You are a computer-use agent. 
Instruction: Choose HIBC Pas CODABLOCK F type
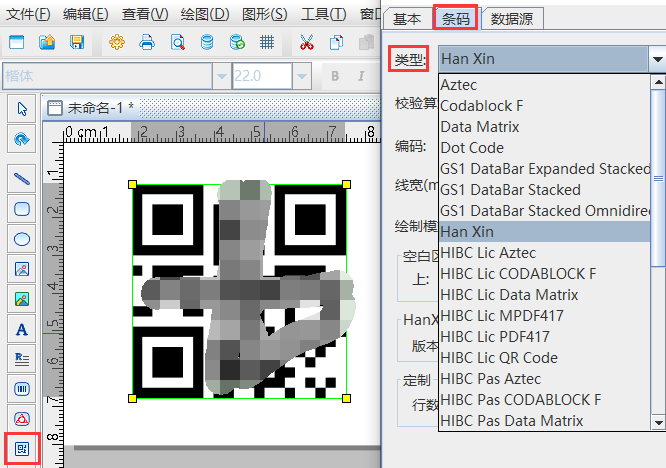pos(545,400)
